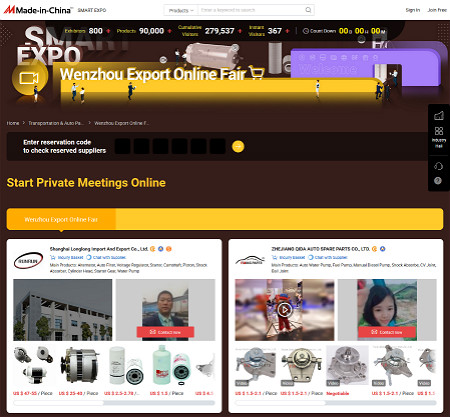
Task: Click the help question mark sidebar icon
Action: pyautogui.click(x=438, y=181)
